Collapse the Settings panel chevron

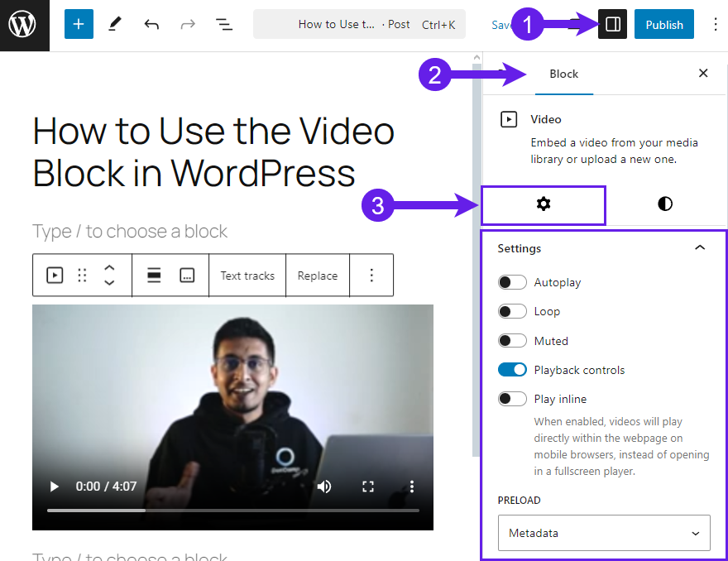tap(700, 248)
